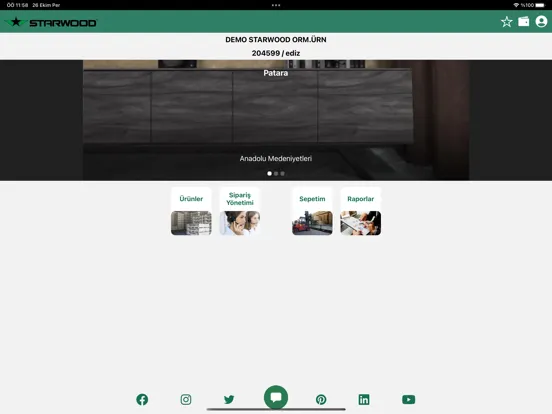Tap the Patara banner title
Viewport: 552px width, 414px height.
coord(276,73)
